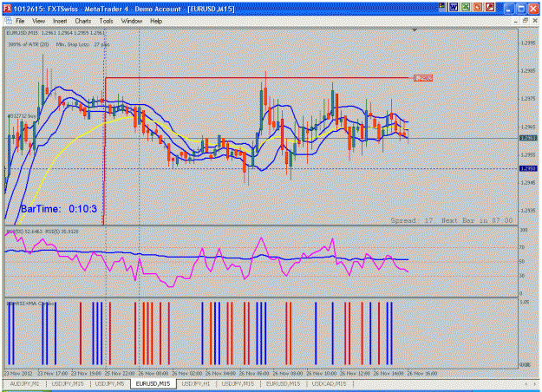Viewport: 542px width, 392px height.
Task: Switch to the USDJPY,M5 chart tab
Action: tap(109, 383)
